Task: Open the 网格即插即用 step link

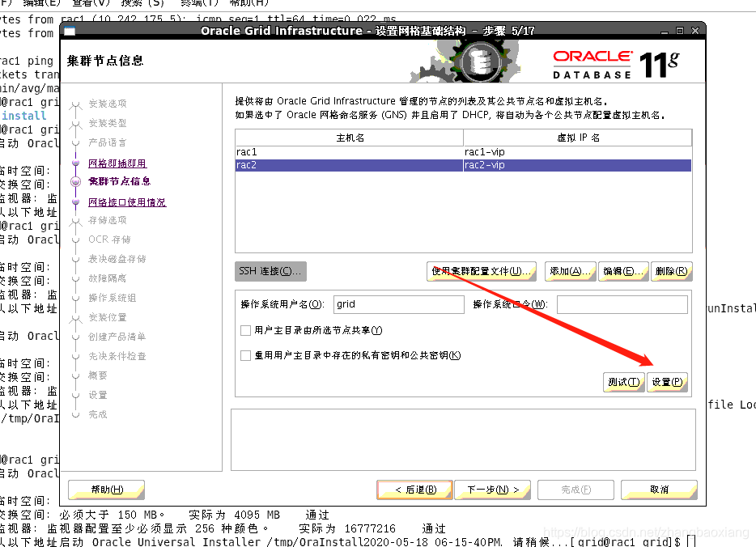Action: pos(117,163)
